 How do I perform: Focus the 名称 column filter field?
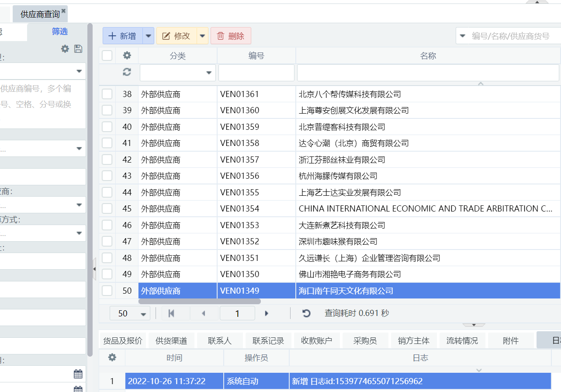(428, 73)
